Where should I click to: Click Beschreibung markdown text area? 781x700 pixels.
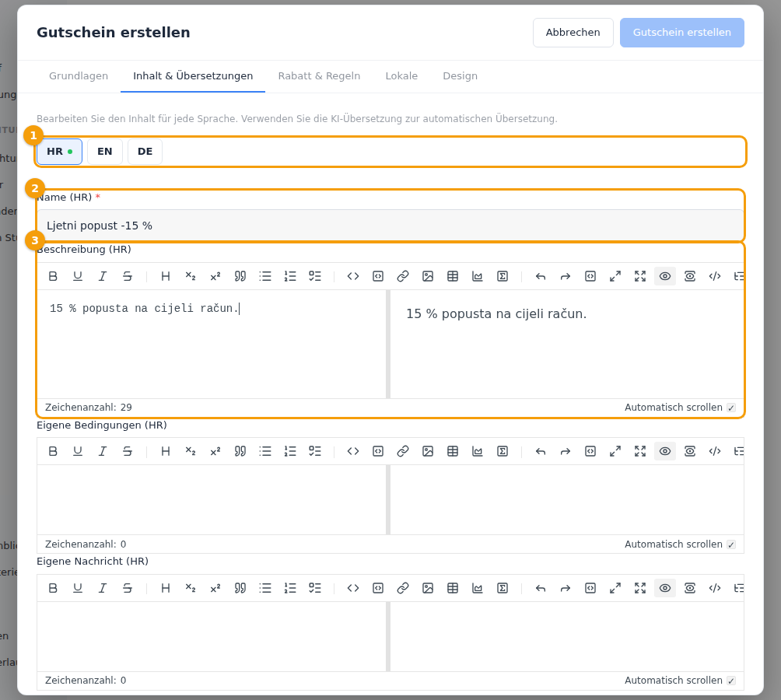[x=212, y=345]
